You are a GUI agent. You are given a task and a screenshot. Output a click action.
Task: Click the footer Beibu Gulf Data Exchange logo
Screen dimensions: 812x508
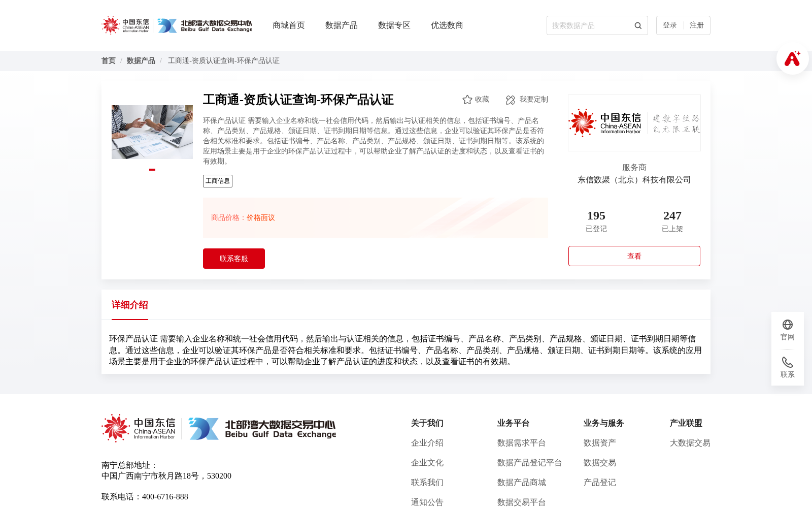click(x=262, y=429)
